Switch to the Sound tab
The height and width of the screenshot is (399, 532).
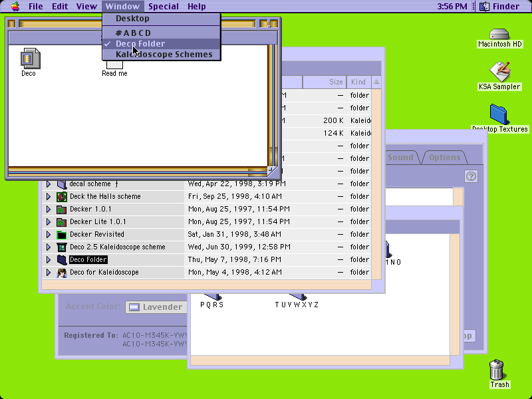point(401,158)
